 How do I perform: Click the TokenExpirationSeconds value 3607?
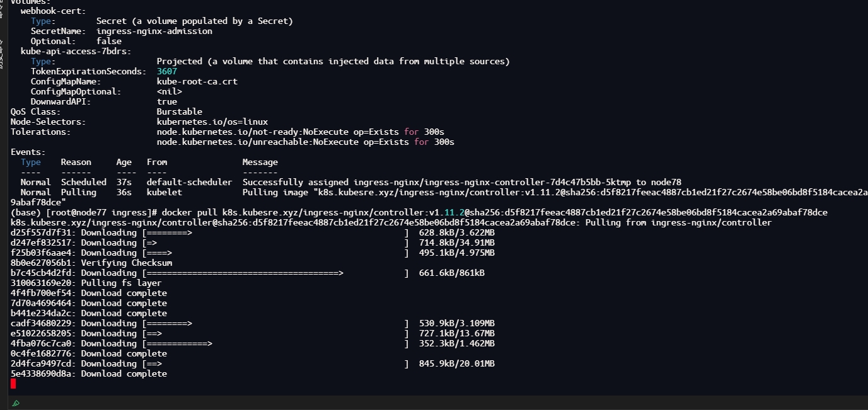click(x=167, y=72)
